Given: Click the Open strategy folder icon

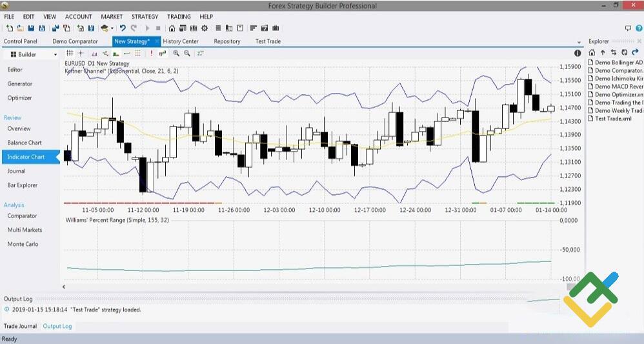Looking at the screenshot, I should click(20, 28).
